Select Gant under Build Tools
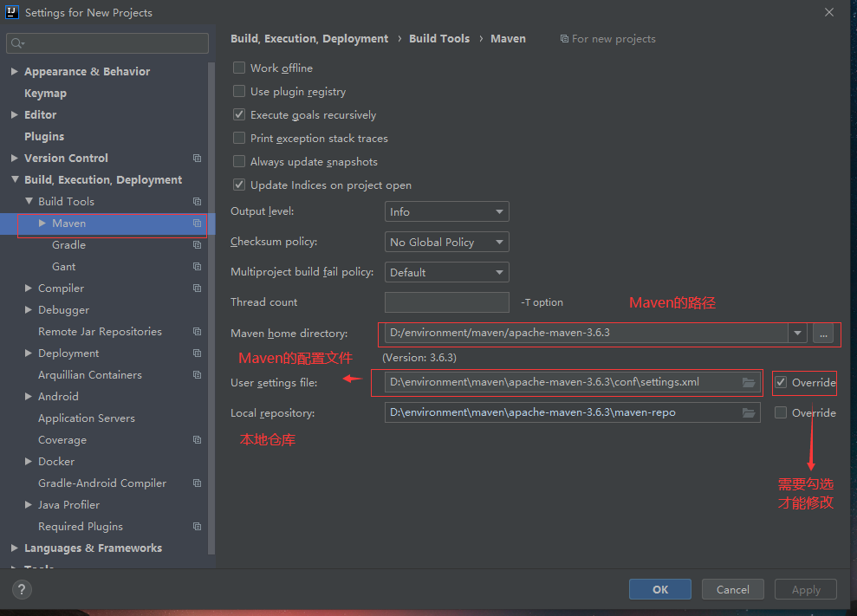This screenshot has width=857, height=616. point(64,267)
